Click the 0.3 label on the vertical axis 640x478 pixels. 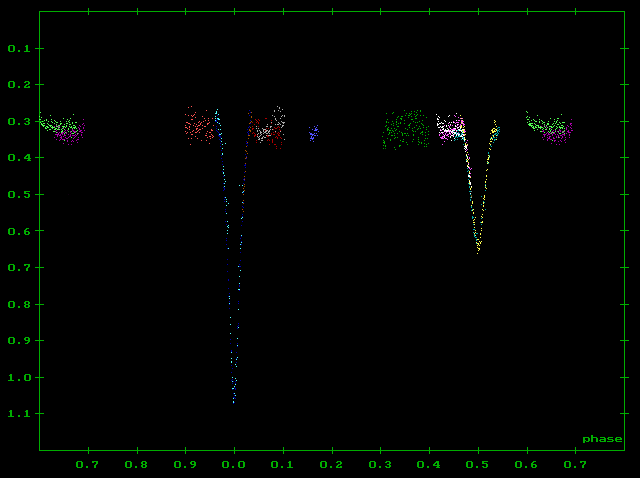[19, 121]
